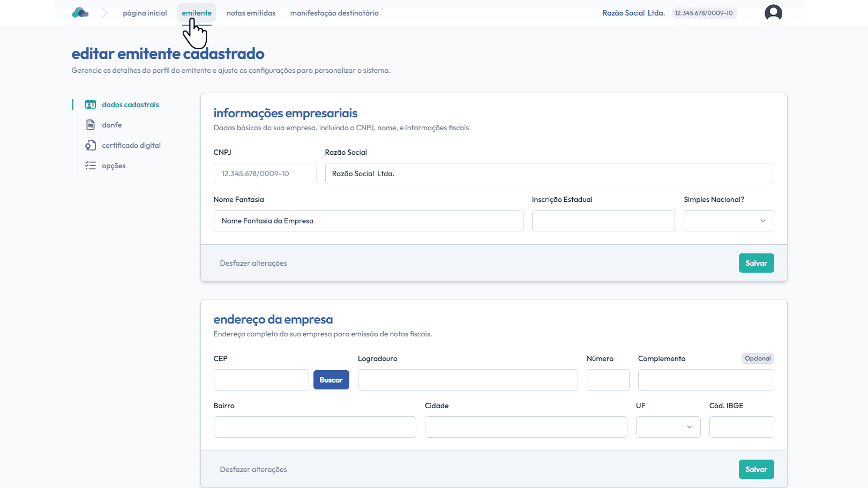Select the Logradouro text field
The image size is (868, 488).
pos(467,380)
